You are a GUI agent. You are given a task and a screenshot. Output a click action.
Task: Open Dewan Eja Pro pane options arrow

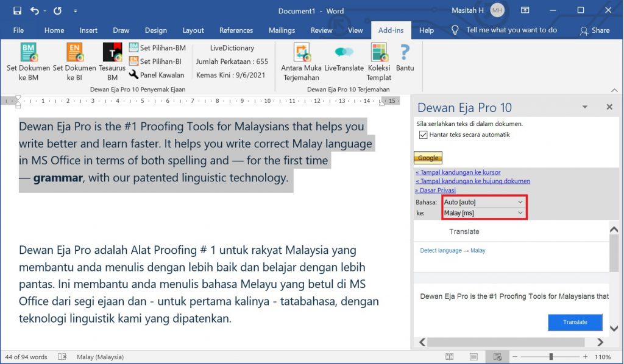pyautogui.click(x=584, y=107)
